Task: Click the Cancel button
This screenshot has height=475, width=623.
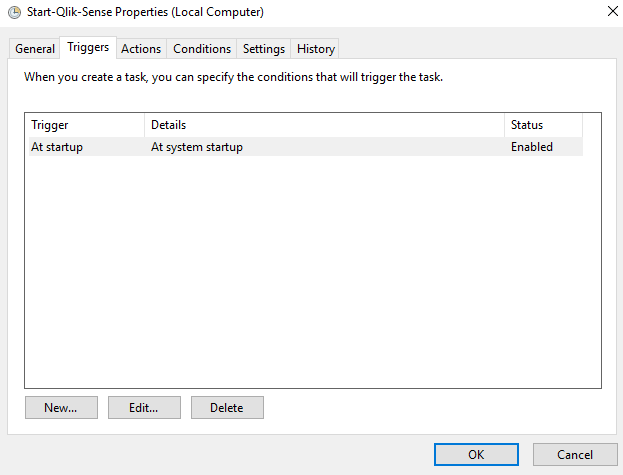Action: click(575, 454)
